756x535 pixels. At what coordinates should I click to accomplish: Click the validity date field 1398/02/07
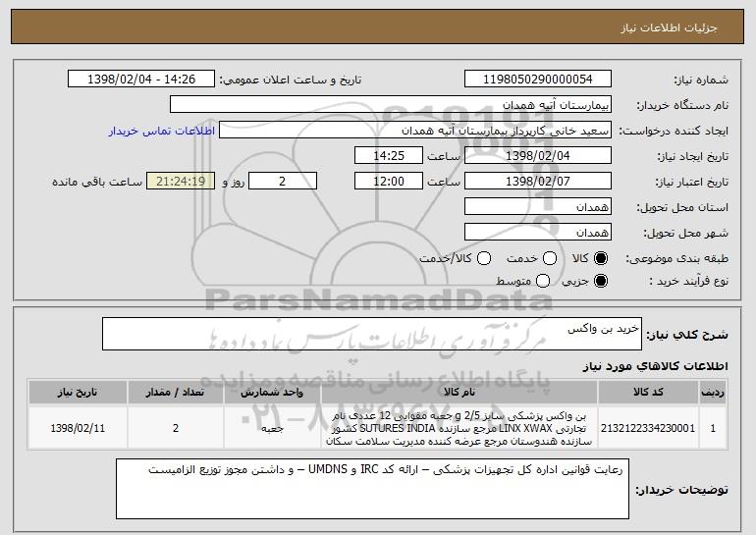pos(538,182)
